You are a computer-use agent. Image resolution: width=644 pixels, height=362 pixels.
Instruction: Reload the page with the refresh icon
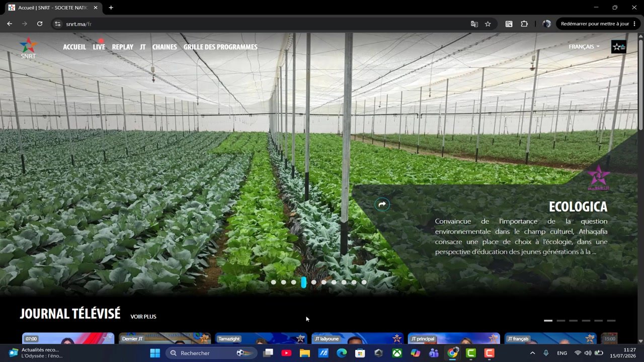click(x=40, y=24)
